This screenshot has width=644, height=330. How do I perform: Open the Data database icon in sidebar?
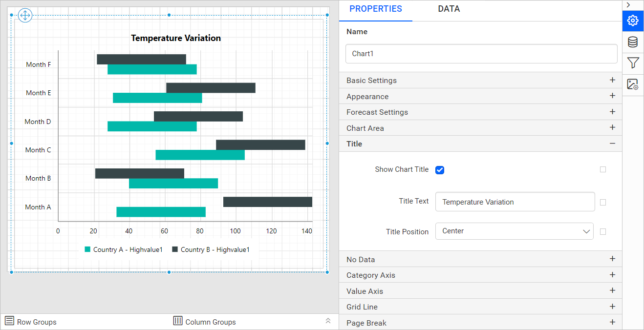(x=633, y=42)
